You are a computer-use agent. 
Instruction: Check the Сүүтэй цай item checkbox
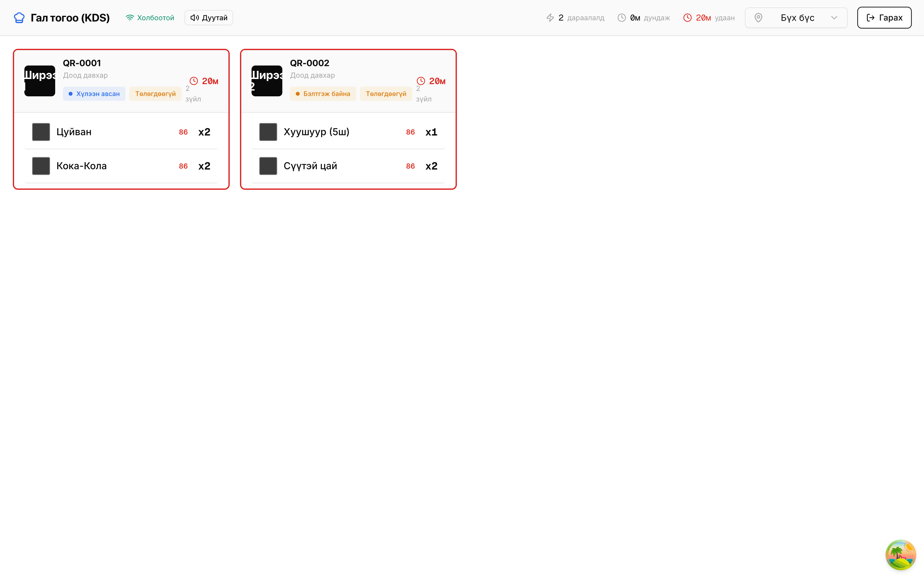pyautogui.click(x=268, y=166)
